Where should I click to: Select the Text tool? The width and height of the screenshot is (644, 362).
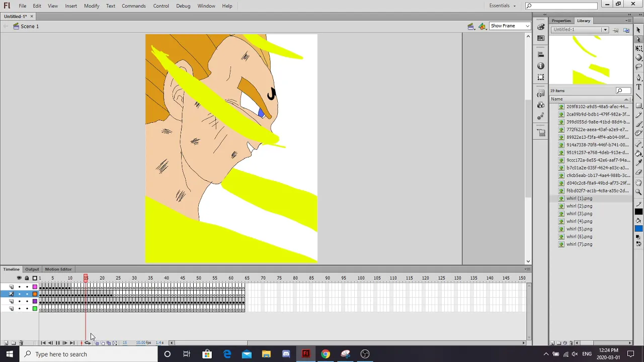click(x=638, y=87)
